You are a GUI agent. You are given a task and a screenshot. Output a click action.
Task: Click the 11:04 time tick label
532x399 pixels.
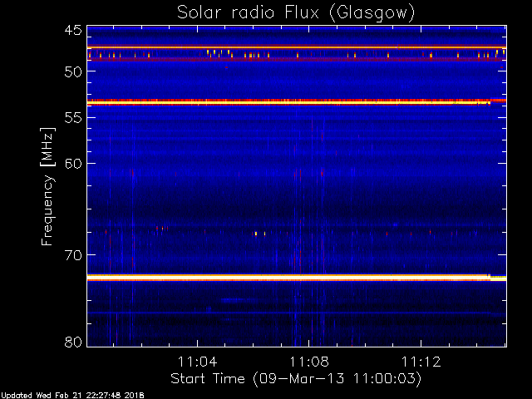[x=198, y=362]
